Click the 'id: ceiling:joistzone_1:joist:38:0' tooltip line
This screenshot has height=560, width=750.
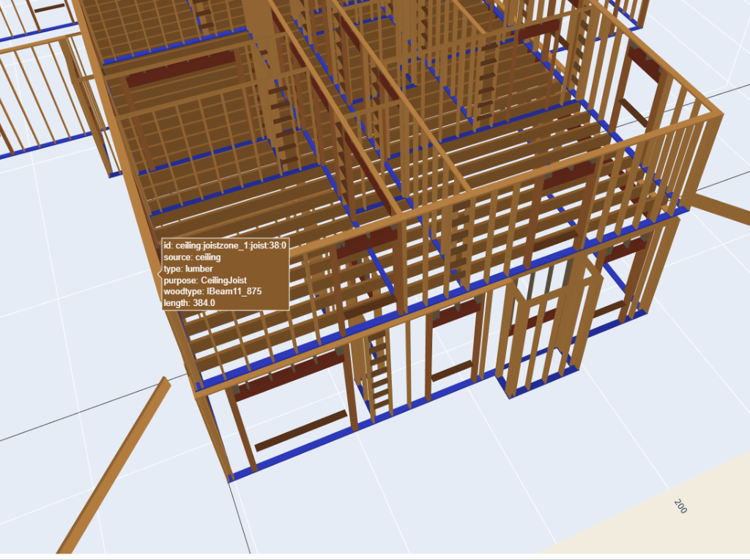[225, 245]
